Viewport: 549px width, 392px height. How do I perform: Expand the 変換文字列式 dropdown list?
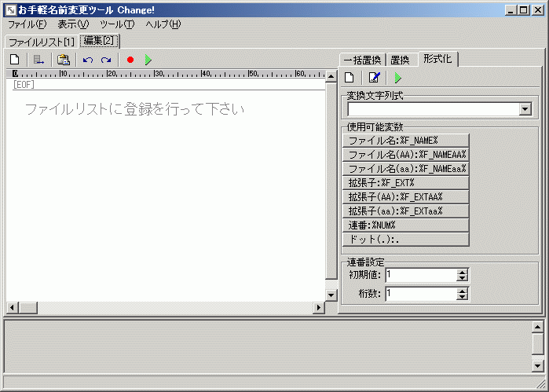point(525,109)
